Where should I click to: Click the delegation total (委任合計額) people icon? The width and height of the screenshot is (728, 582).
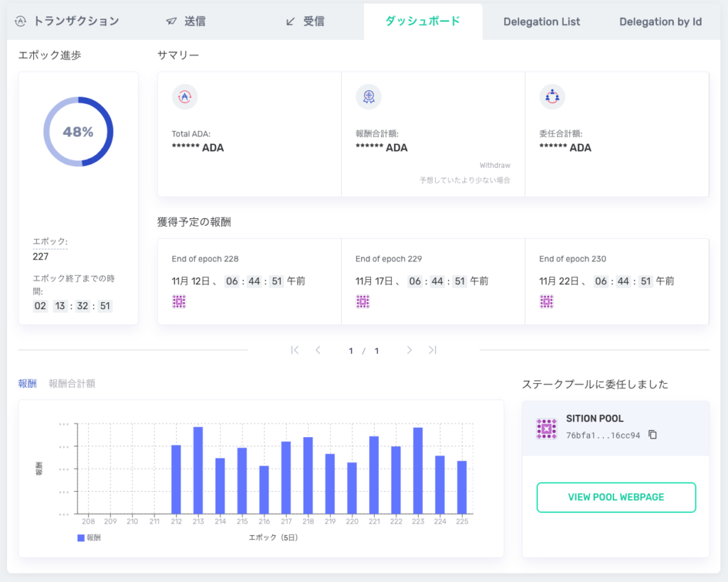(552, 97)
